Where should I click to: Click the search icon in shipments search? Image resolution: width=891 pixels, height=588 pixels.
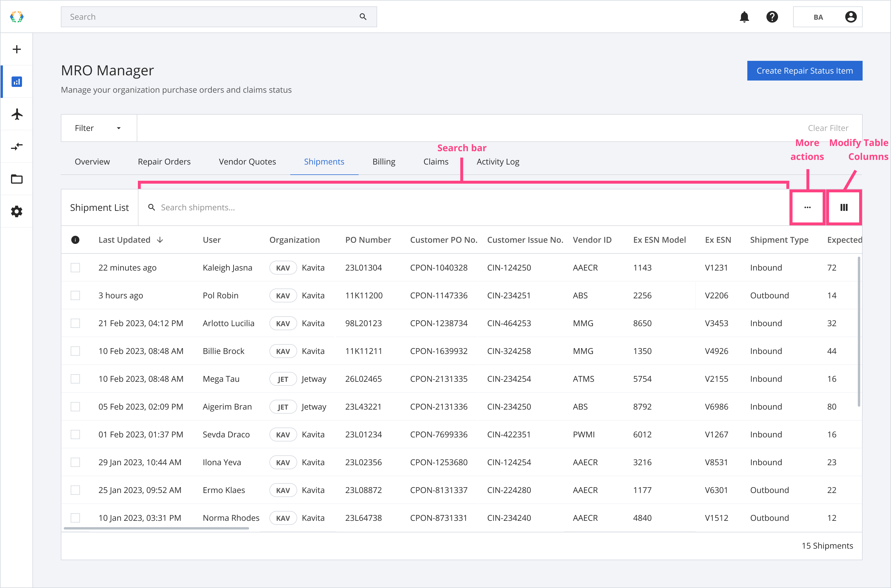[x=151, y=207]
